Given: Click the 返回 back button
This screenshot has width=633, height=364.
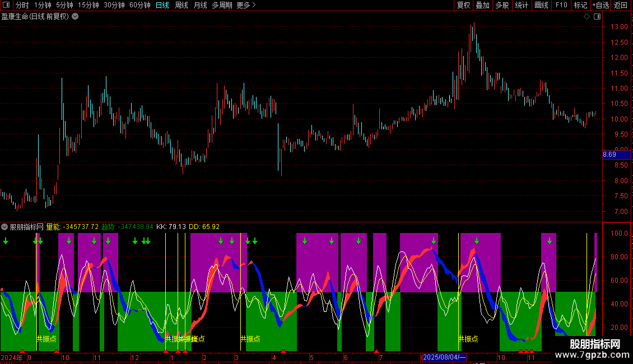Looking at the screenshot, I should (x=621, y=5).
